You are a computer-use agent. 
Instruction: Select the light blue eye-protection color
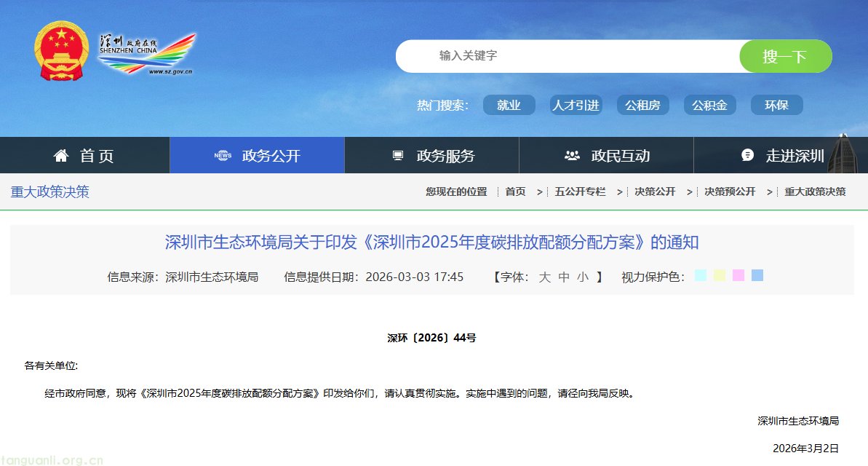click(x=757, y=275)
